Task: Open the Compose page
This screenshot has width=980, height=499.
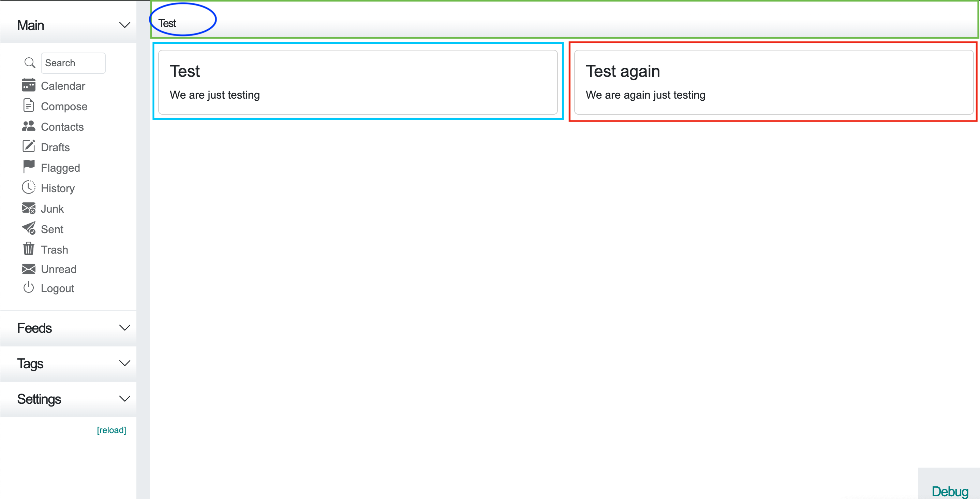Action: coord(64,106)
